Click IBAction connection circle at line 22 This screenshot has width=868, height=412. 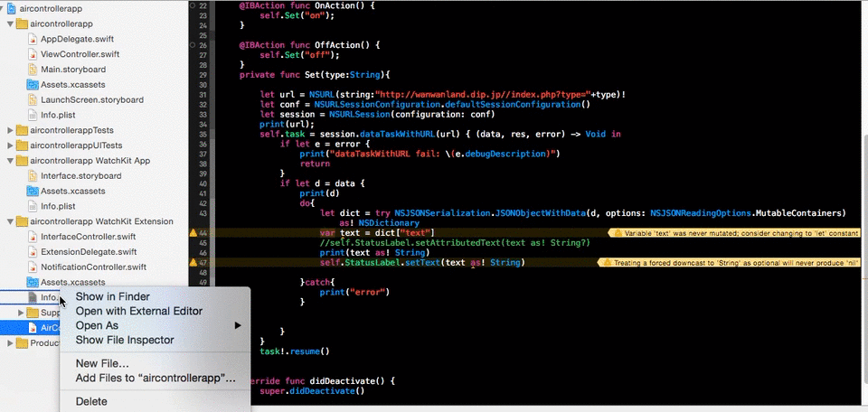[192, 5]
